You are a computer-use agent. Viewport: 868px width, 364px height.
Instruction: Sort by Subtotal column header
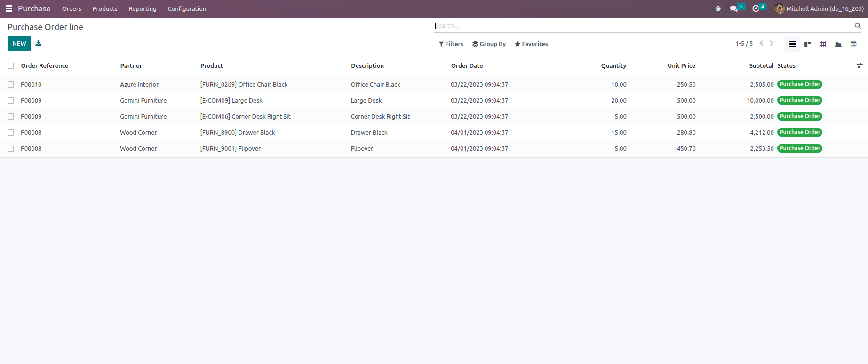click(x=761, y=66)
